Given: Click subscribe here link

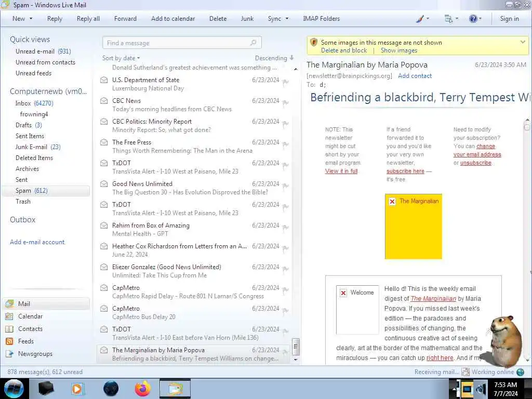Looking at the screenshot, I should click(405, 171).
